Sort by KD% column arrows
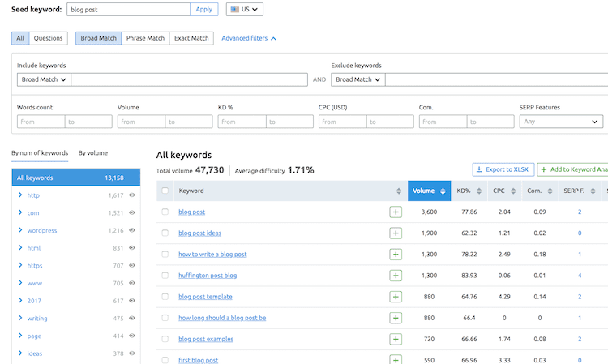Screen dimensions: 608x364 tap(479, 191)
